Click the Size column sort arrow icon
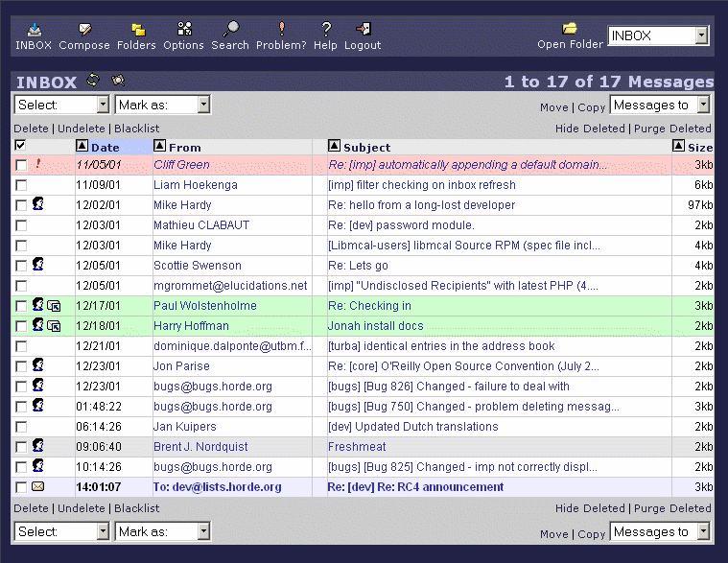728x563 pixels. click(678, 146)
